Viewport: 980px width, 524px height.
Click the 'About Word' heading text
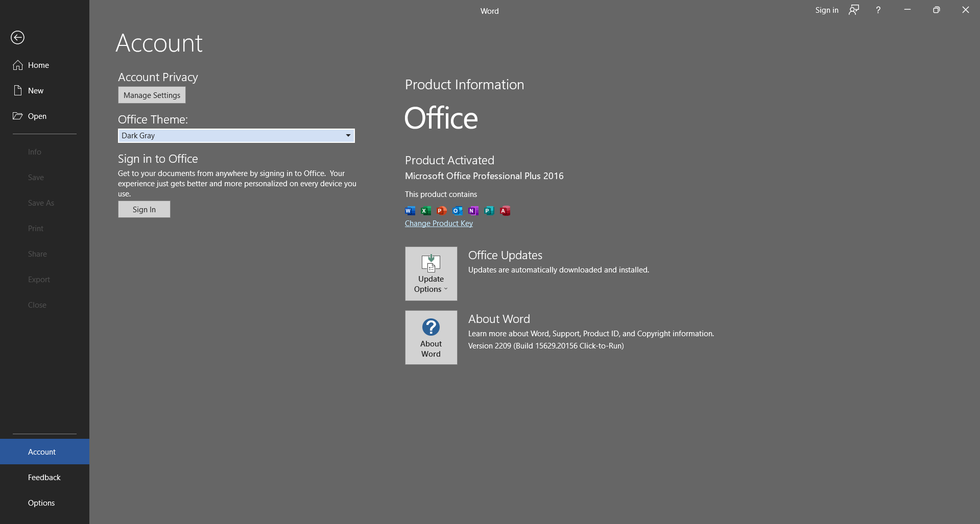(x=499, y=319)
